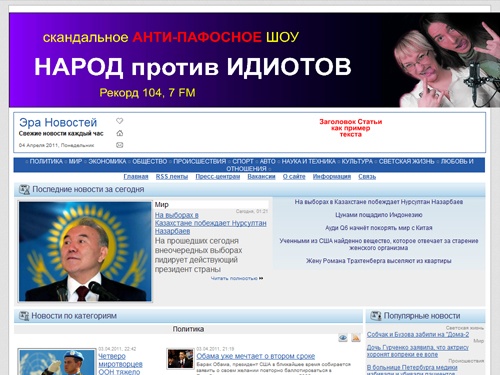The image size is (500, 375).
Task: Open article На выборах в Казахстане побеждает link
Action: (210, 223)
